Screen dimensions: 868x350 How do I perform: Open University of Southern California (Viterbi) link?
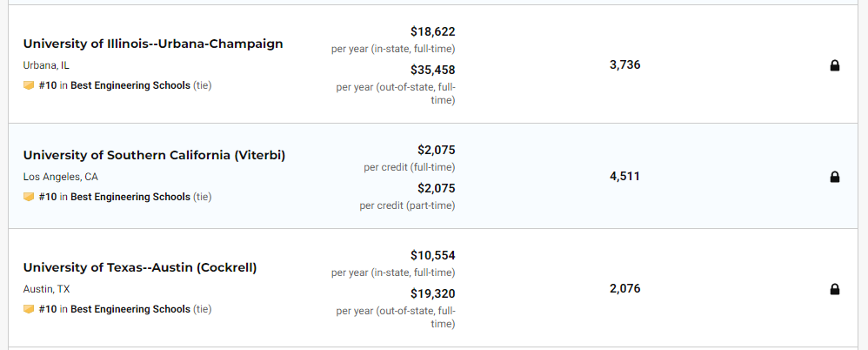point(154,155)
